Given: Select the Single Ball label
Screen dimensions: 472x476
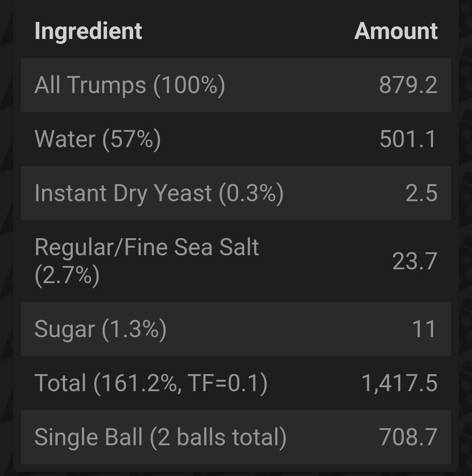Looking at the screenshot, I should click(88, 437).
